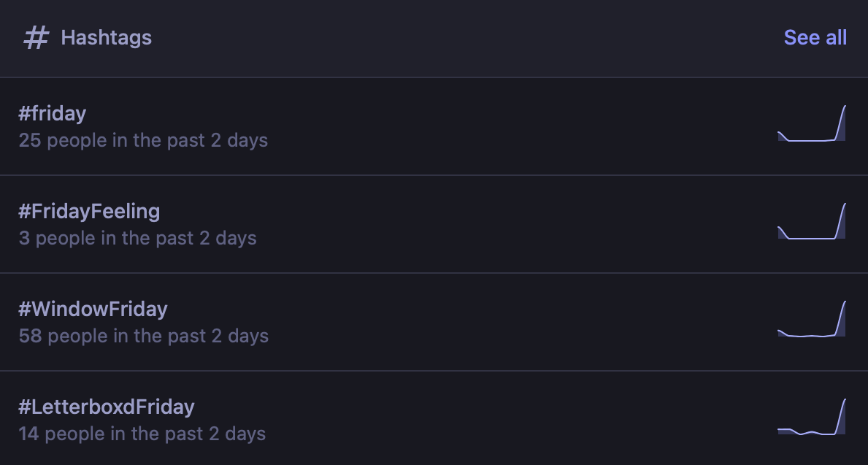The height and width of the screenshot is (465, 868).
Task: Open the #WindowFriday hashtag
Action: click(x=93, y=309)
